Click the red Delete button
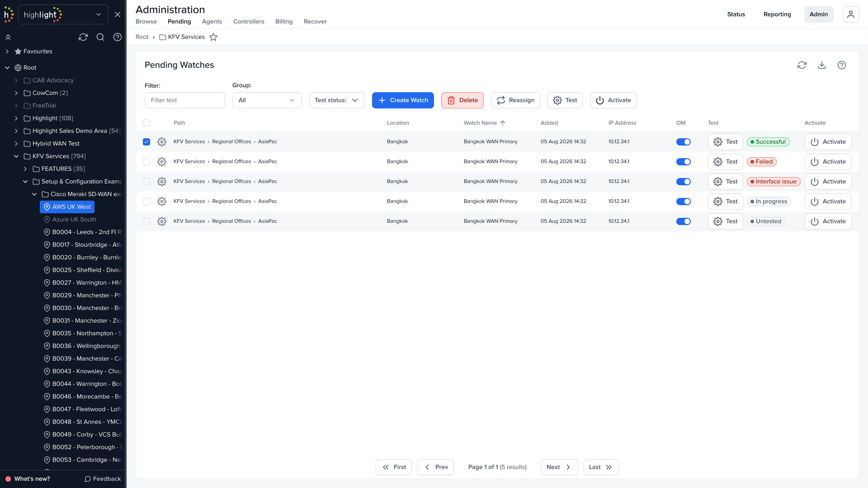Image resolution: width=868 pixels, height=488 pixels. click(462, 100)
